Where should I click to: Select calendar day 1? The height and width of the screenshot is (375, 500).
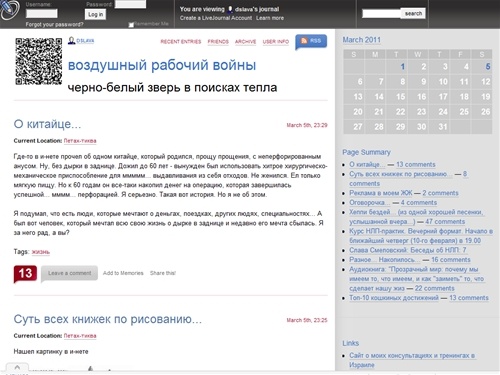[402, 67]
